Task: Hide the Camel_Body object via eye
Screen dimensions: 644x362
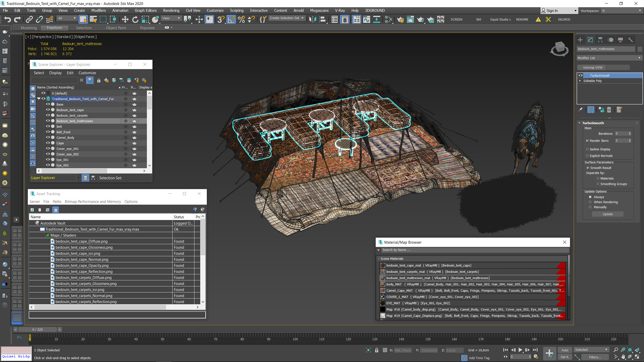Action: [48, 137]
